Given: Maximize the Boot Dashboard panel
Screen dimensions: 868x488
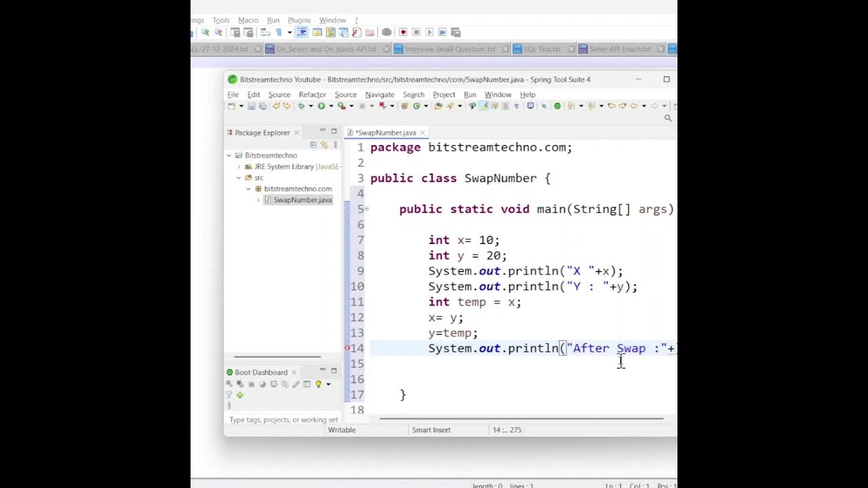Looking at the screenshot, I should coord(334,370).
